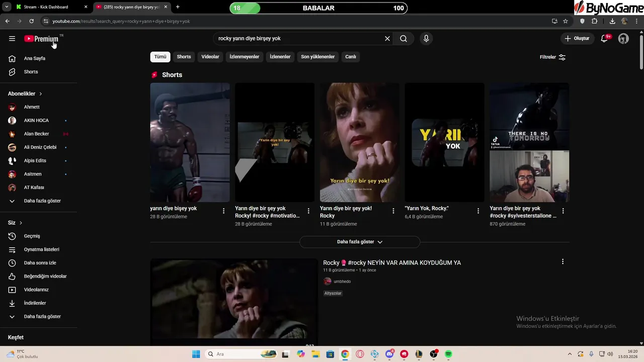The image size is (644, 362).
Task: Open Spotify from the taskbar
Action: 448,354
